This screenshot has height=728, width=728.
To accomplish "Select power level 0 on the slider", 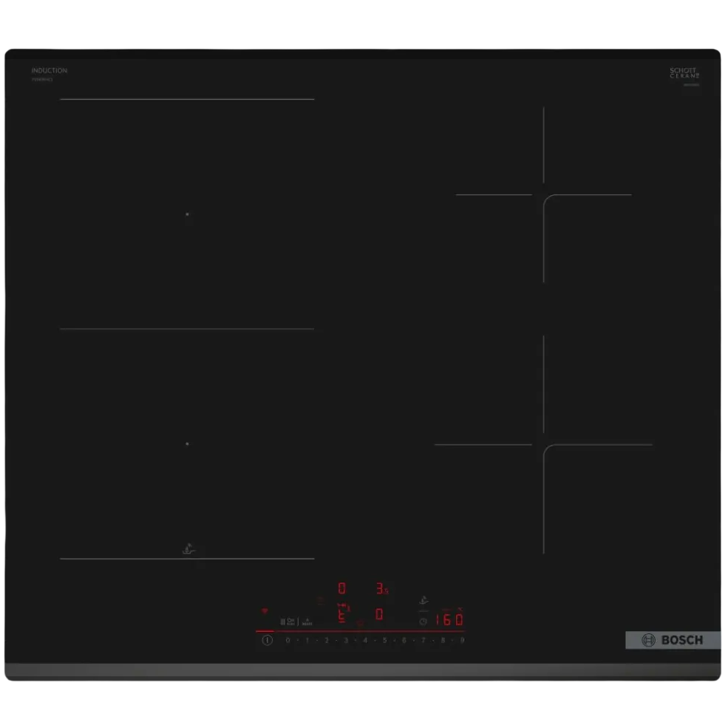I will [x=288, y=640].
